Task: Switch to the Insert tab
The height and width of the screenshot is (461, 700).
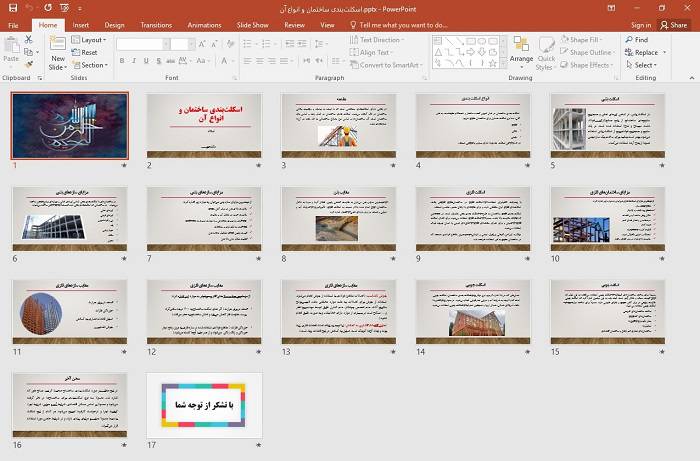Action: 80,25
